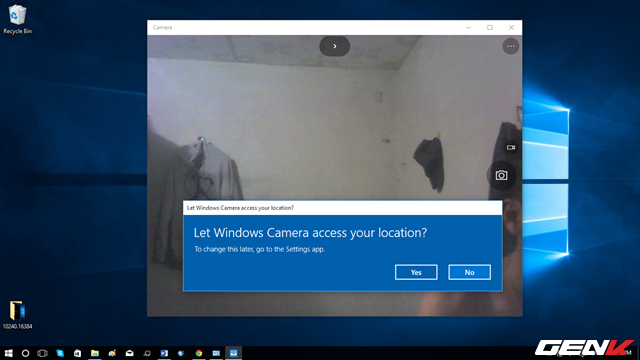This screenshot has height=360, width=640.
Task: Expand the camera settings chevron at top
Action: point(335,46)
